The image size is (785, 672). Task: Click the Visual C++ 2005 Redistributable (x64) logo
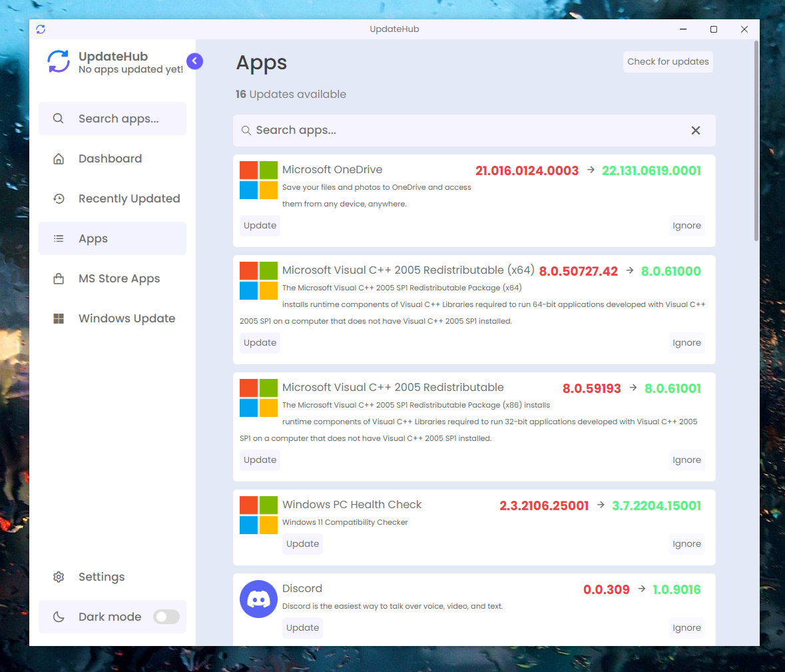258,281
